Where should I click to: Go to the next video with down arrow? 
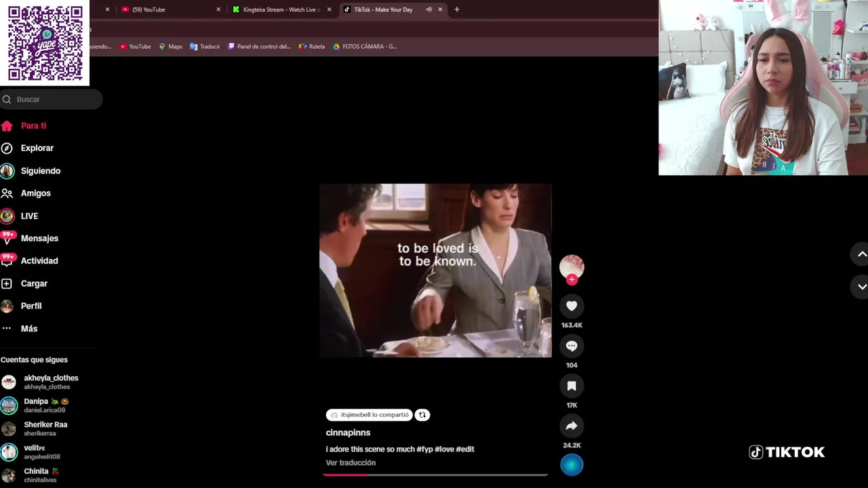(x=862, y=287)
